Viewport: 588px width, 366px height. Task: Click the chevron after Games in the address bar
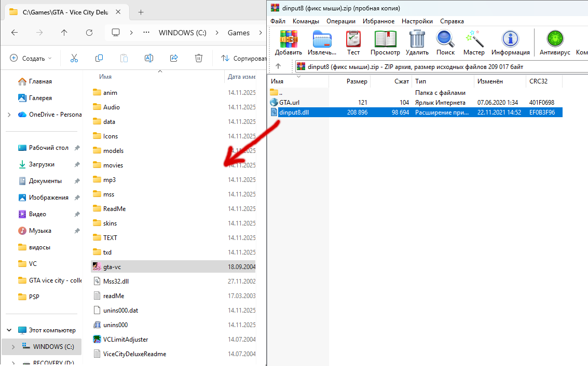coord(260,33)
